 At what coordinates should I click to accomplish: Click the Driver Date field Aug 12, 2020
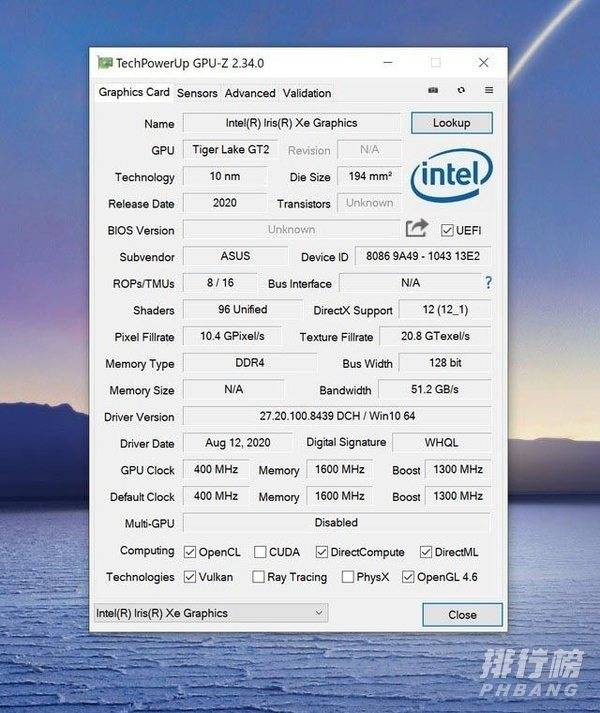(x=237, y=442)
